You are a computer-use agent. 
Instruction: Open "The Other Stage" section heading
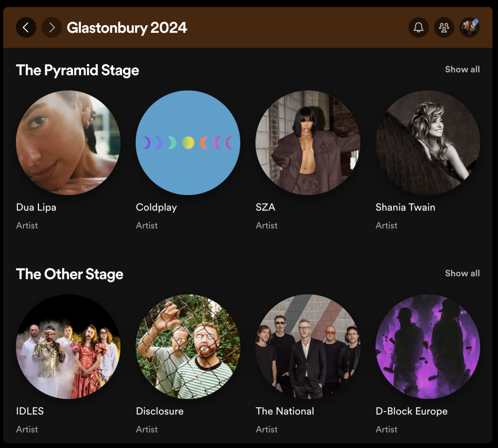70,274
